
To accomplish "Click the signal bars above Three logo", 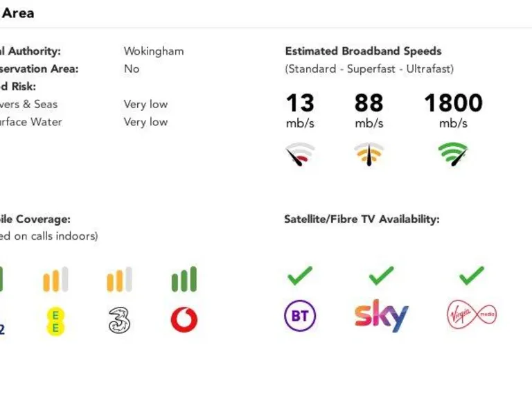I will tap(119, 279).
